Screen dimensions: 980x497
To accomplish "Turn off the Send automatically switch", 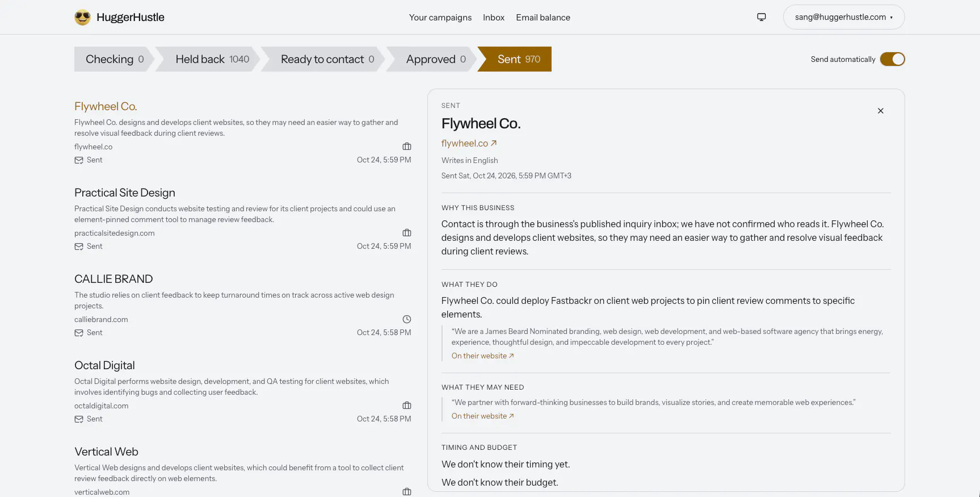I will (893, 59).
